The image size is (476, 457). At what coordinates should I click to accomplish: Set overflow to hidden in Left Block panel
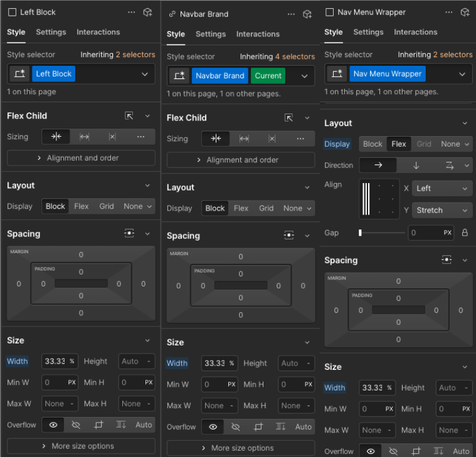pos(76,424)
